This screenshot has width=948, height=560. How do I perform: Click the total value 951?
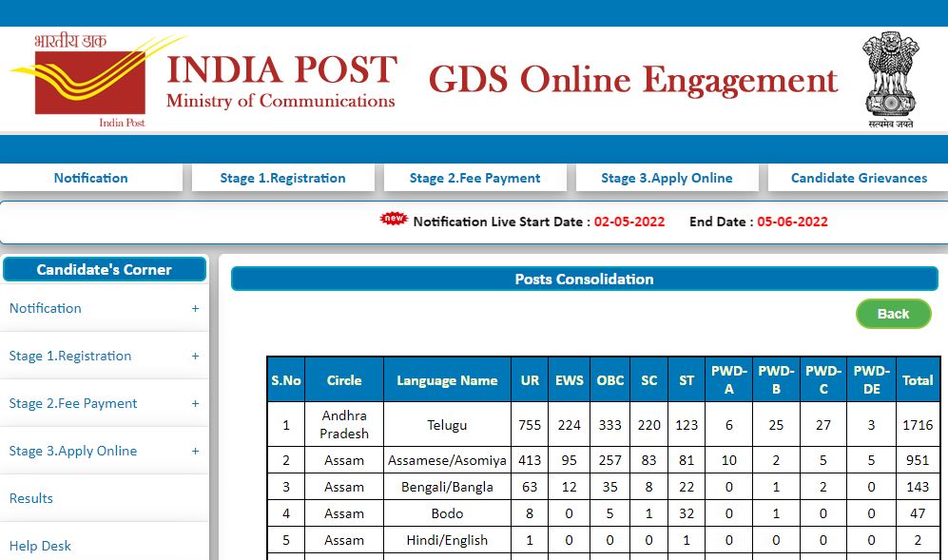click(918, 460)
